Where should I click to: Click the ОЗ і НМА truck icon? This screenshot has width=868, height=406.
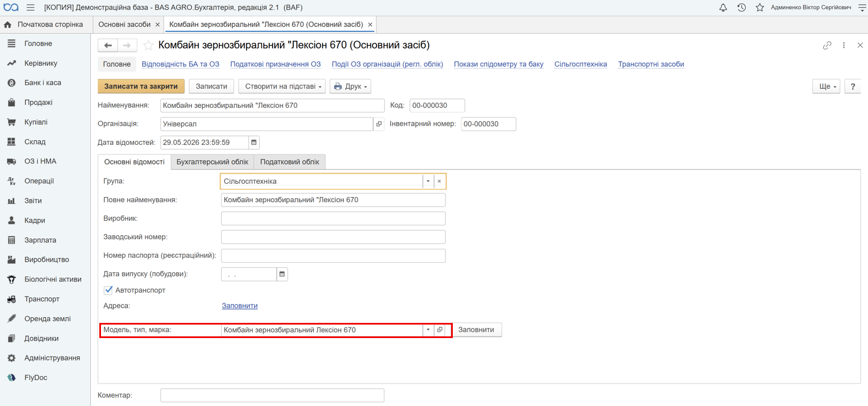(11, 162)
